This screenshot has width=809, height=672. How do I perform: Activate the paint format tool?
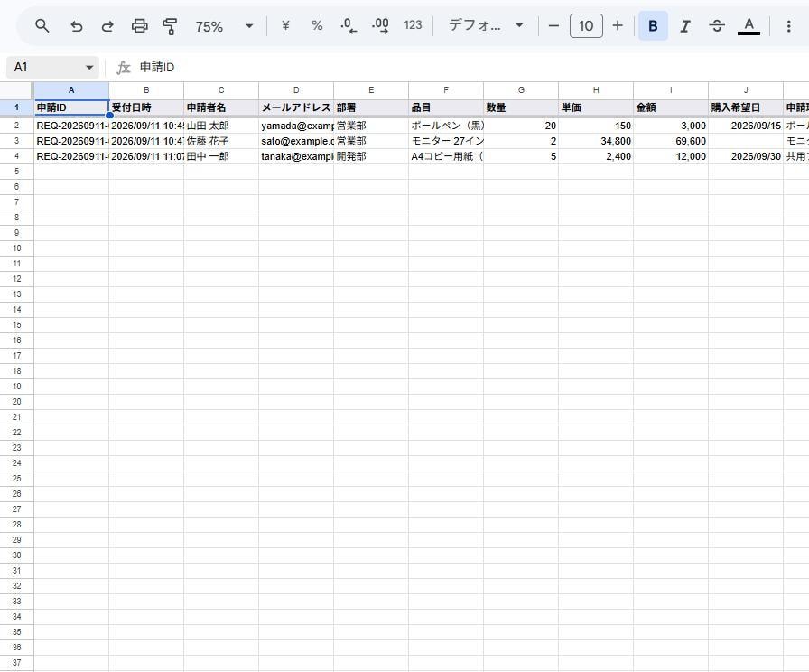pyautogui.click(x=170, y=25)
